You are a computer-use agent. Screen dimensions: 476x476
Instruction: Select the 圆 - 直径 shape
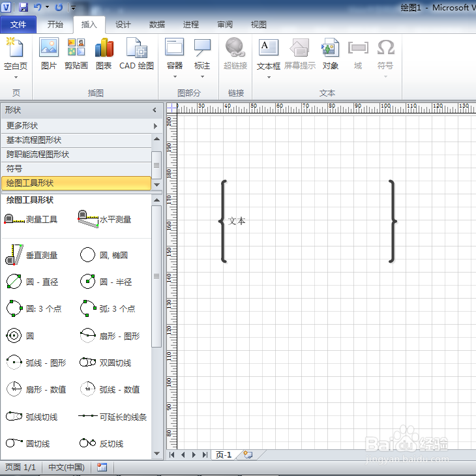[x=32, y=282]
